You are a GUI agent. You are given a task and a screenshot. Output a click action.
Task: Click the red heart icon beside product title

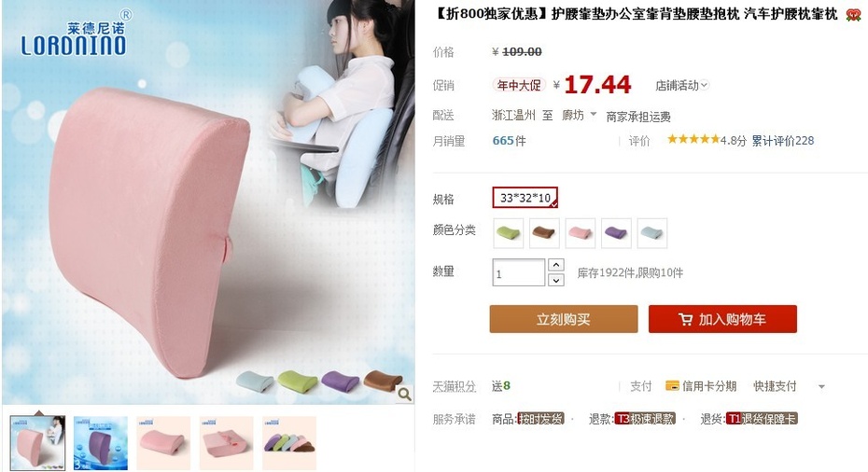click(x=853, y=15)
